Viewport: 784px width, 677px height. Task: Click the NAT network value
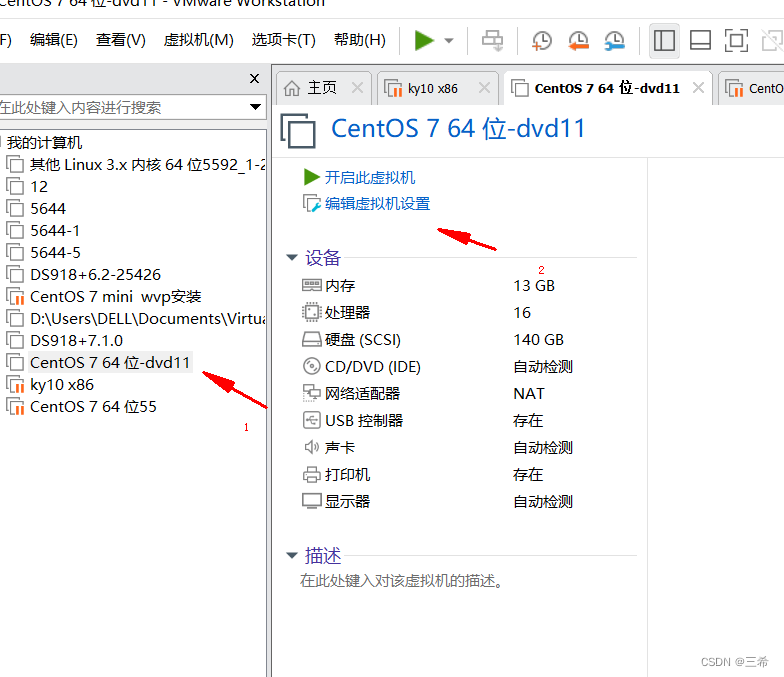pos(528,394)
